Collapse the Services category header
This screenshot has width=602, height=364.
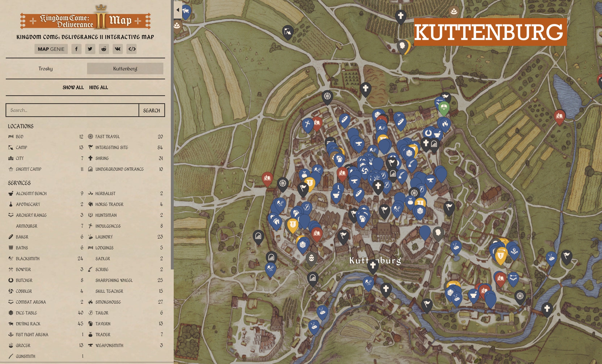point(19,183)
